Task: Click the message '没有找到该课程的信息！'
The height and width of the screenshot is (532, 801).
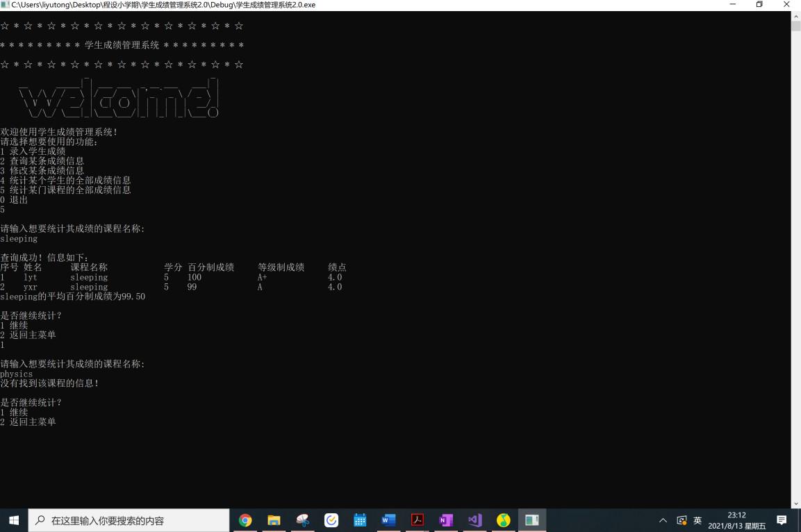Action: tap(49, 383)
